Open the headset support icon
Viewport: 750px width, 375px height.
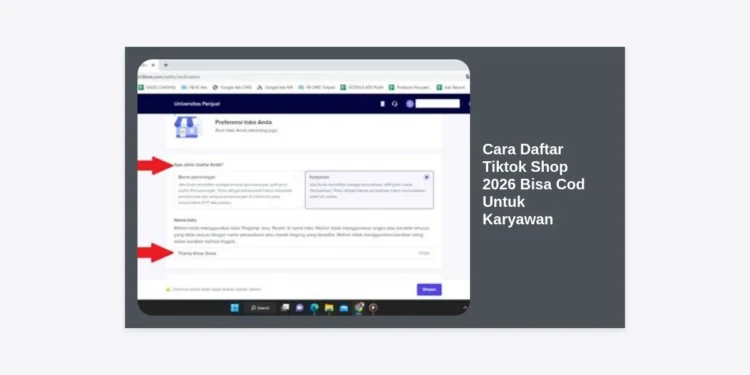395,104
